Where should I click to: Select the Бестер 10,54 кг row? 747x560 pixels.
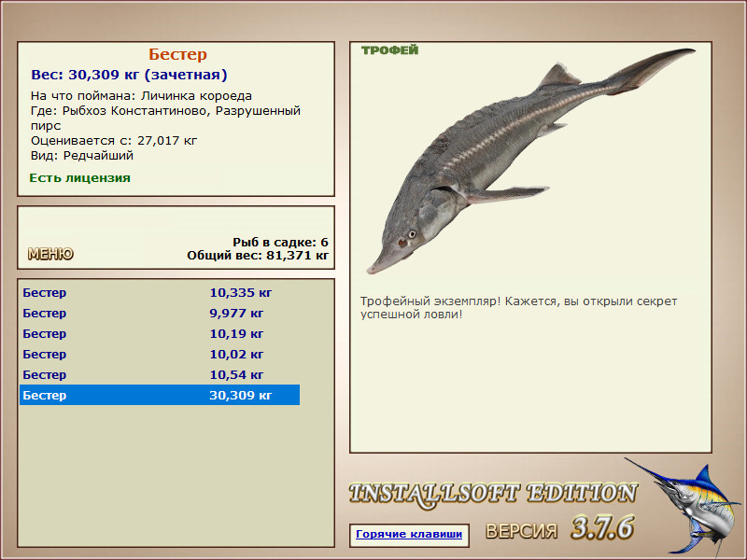click(160, 375)
